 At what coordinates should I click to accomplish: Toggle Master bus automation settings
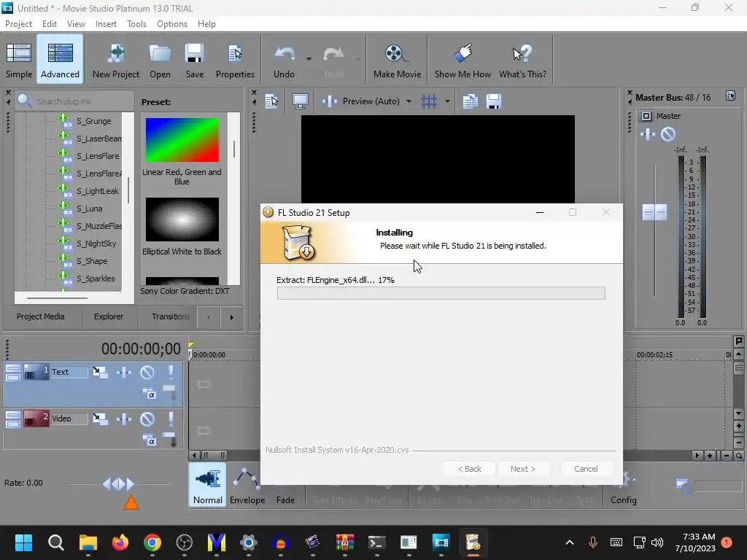point(646,116)
